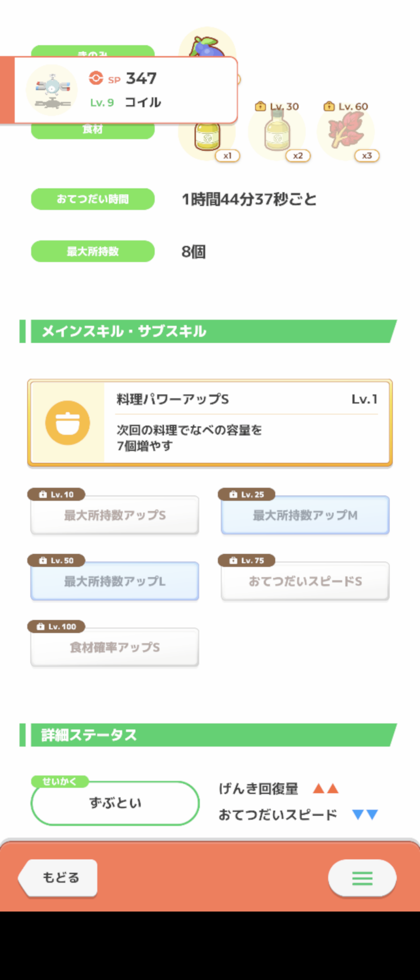Image resolution: width=420 pixels, height=980 pixels.
Task: Tap the Lv.60 locked red herb ingredient
Action: [346, 130]
